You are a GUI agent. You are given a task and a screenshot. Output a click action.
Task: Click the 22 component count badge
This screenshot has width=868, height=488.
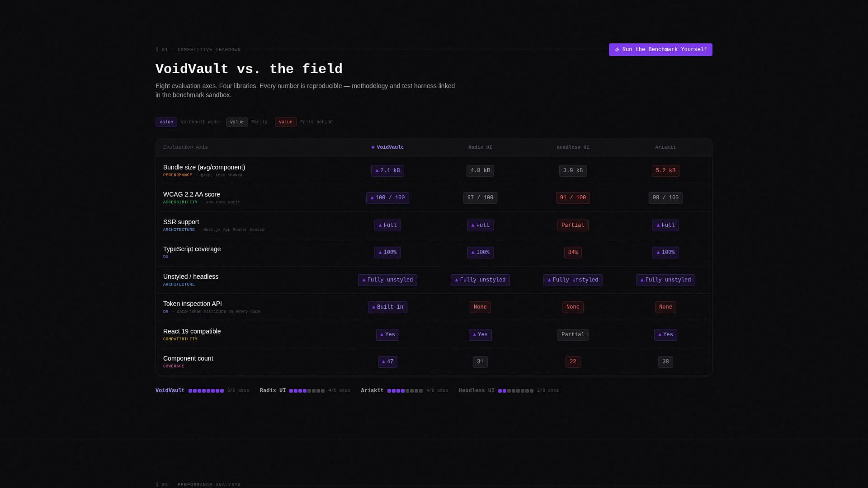click(x=573, y=362)
